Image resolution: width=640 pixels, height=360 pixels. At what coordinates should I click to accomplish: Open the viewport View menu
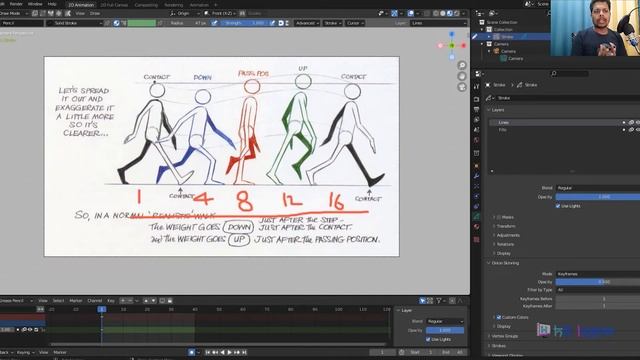pos(80,13)
